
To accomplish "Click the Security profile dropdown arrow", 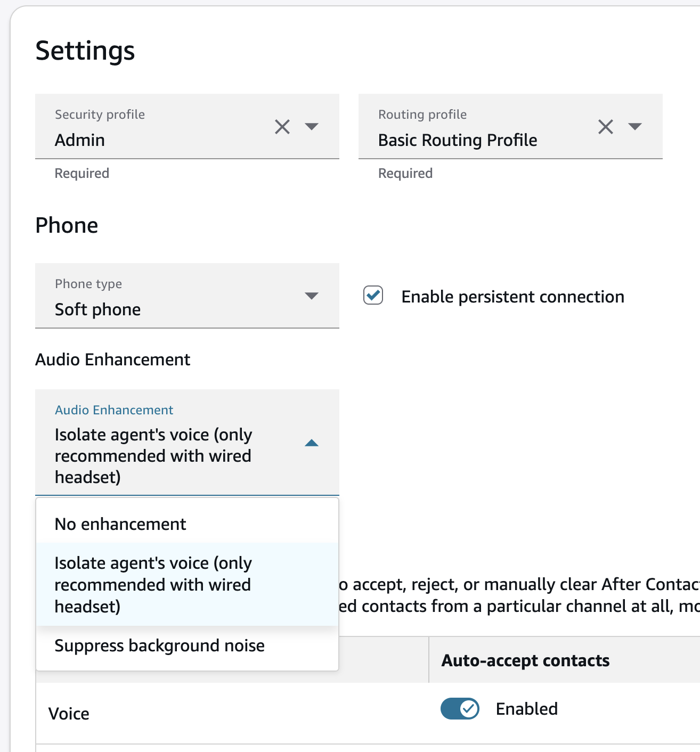I will (x=312, y=127).
